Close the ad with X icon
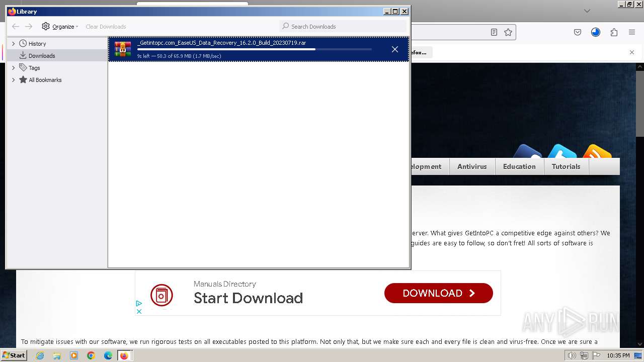This screenshot has width=644, height=362. point(139,311)
